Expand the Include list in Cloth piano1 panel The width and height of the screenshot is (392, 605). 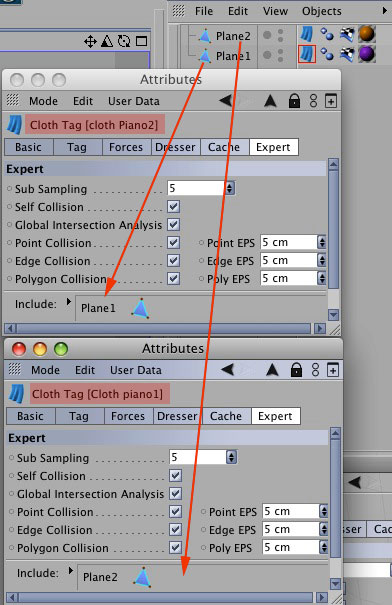[71, 570]
